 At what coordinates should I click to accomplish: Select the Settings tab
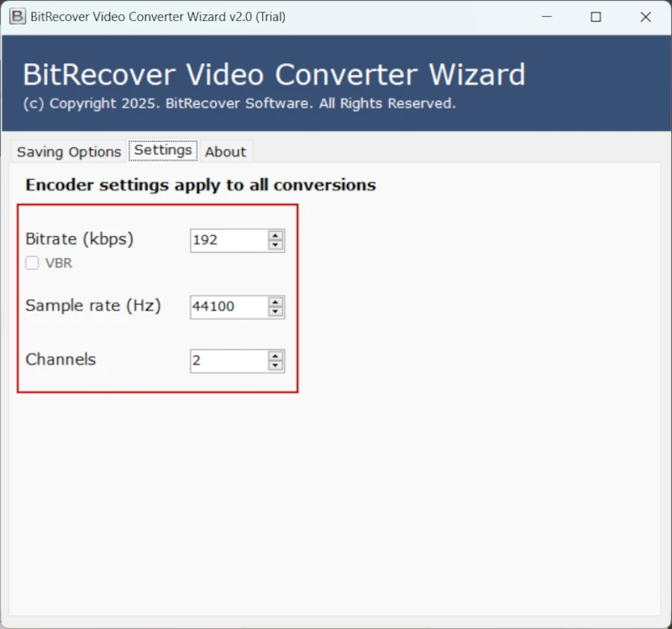click(163, 150)
